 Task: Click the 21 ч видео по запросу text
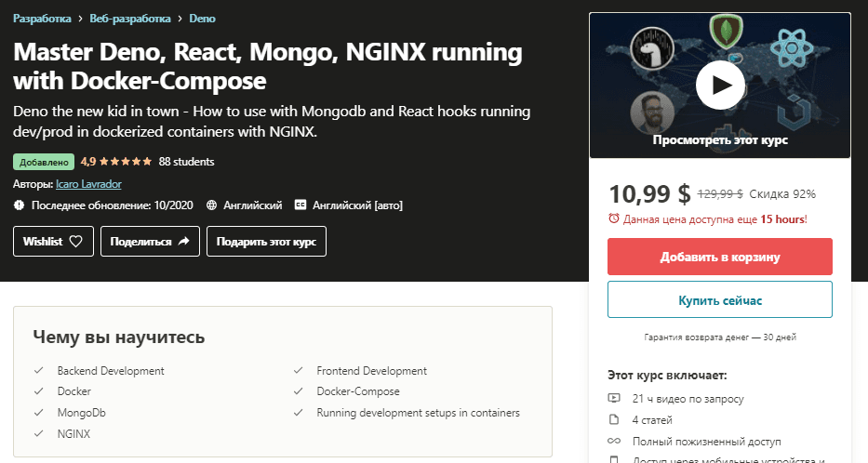click(688, 399)
